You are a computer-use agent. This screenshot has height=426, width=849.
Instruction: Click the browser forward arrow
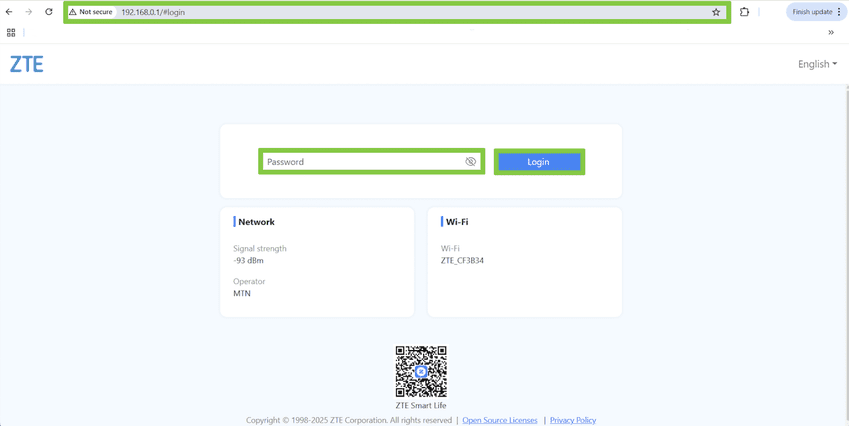click(x=29, y=12)
